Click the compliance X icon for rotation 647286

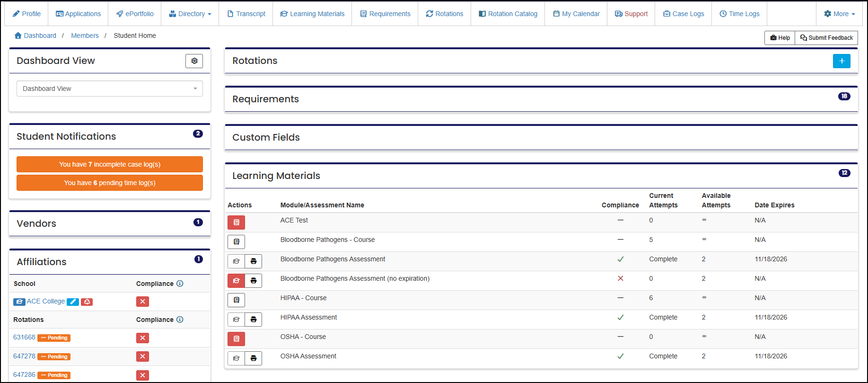pyautogui.click(x=142, y=375)
